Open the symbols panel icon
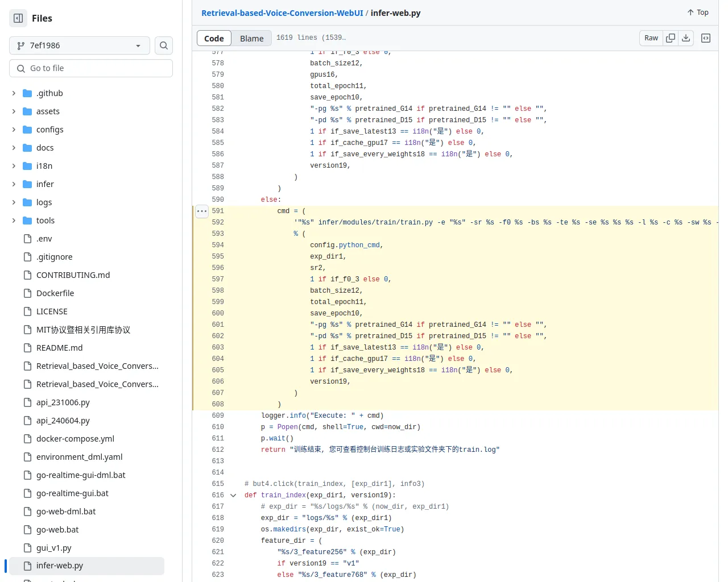The width and height of the screenshot is (728, 582). [x=706, y=38]
